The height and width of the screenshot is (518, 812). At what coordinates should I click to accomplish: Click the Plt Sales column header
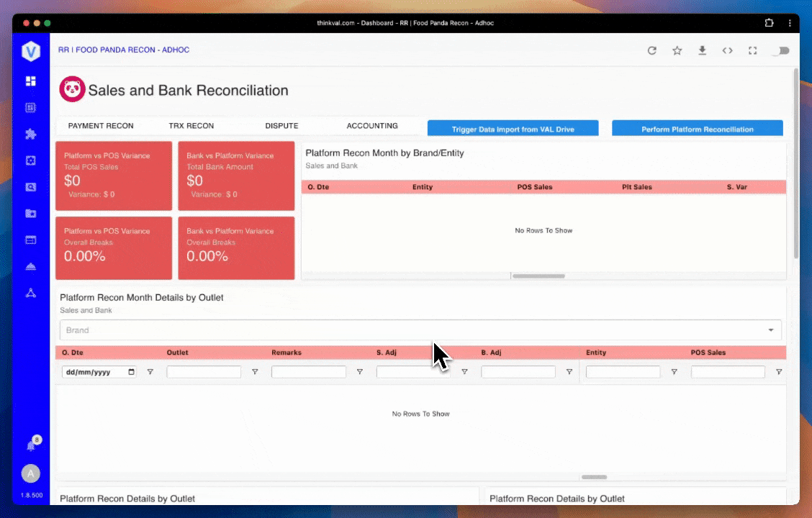tap(637, 187)
